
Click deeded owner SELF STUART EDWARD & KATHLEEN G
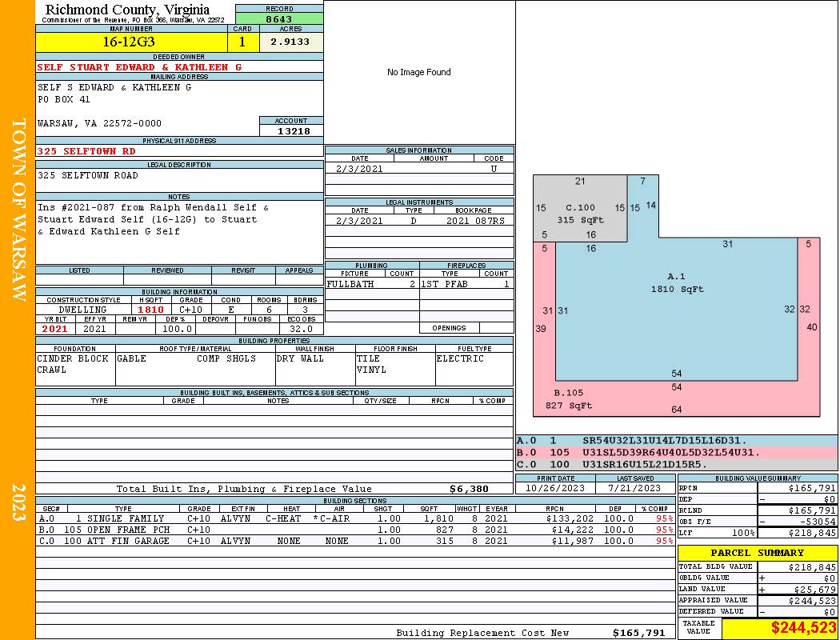(139, 67)
